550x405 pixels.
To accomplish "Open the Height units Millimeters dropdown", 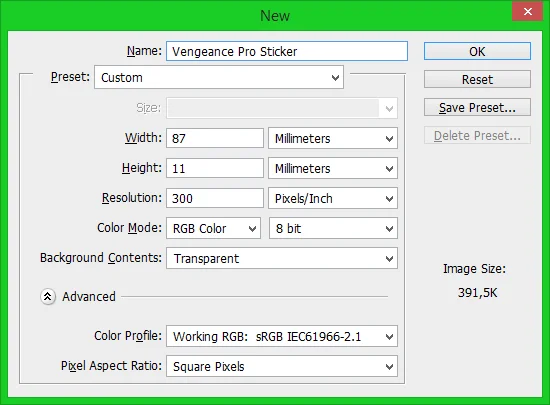I will [x=333, y=168].
